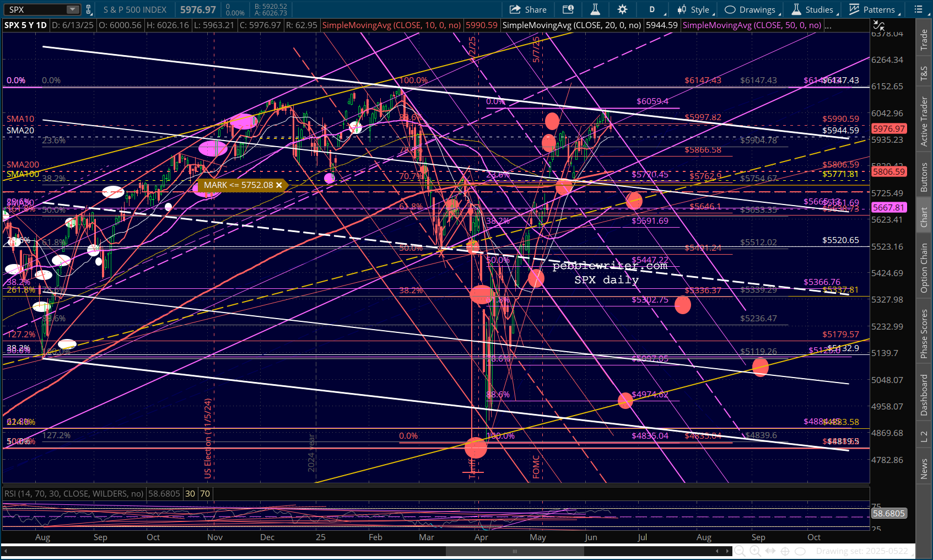The image size is (933, 560).
Task: Click the chart info card icon
Action: click(x=568, y=9)
